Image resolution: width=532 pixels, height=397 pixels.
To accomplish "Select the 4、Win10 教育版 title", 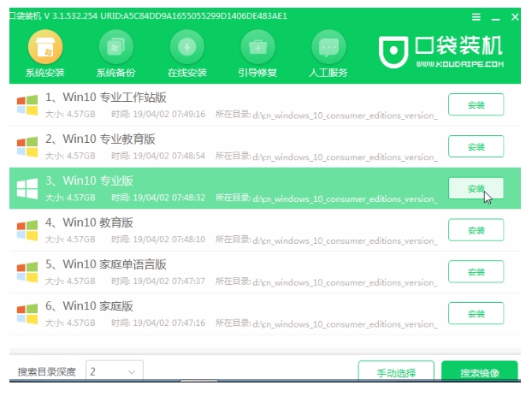I will tap(89, 222).
